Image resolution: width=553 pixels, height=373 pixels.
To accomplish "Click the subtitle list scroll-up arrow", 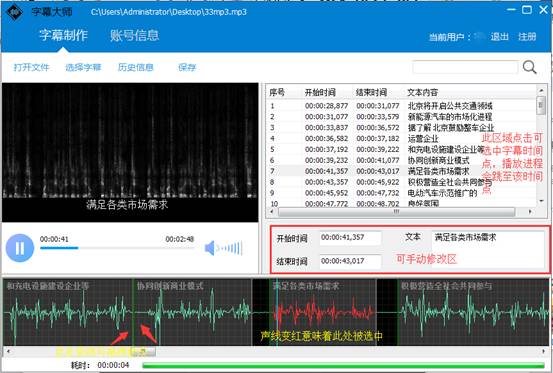I will pos(541,91).
